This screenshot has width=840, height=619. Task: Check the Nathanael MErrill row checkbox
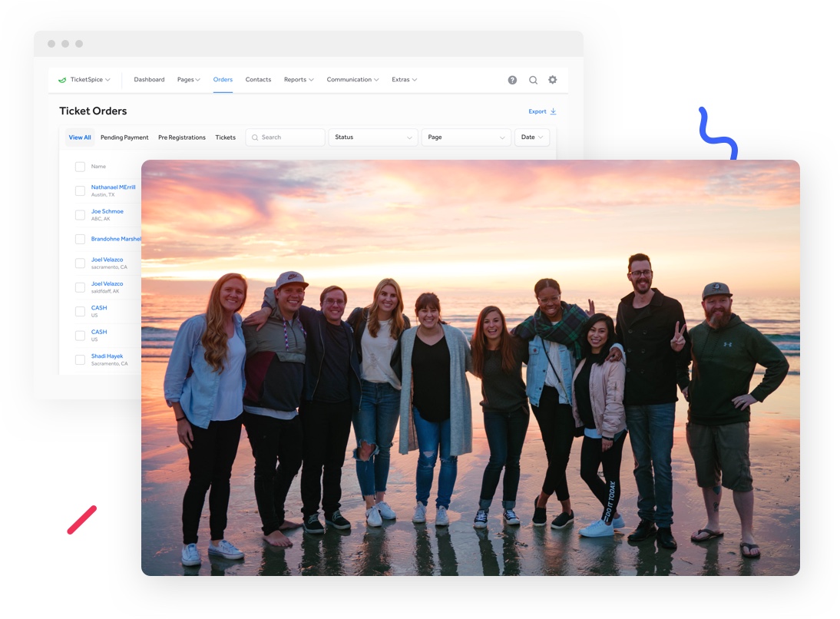click(80, 190)
